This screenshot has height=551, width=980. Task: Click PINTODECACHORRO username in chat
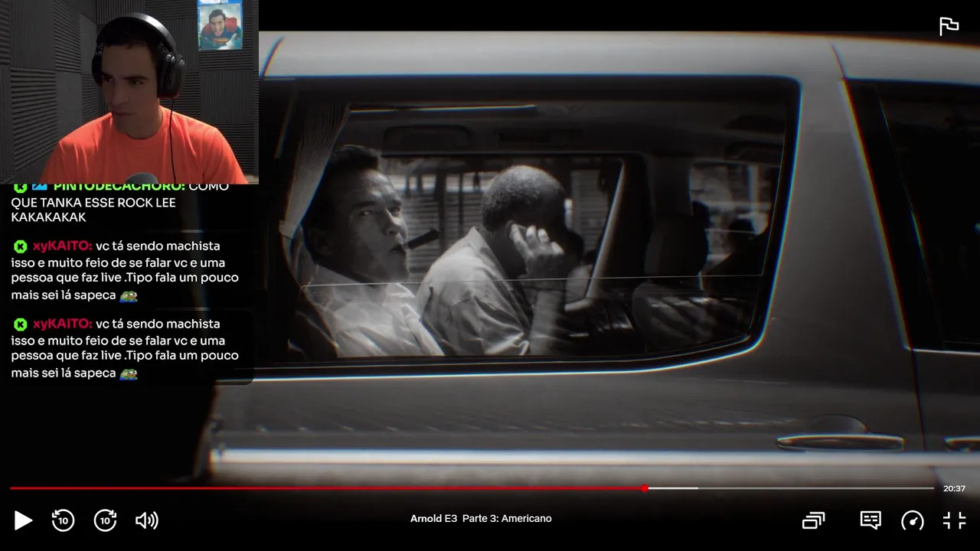(119, 187)
